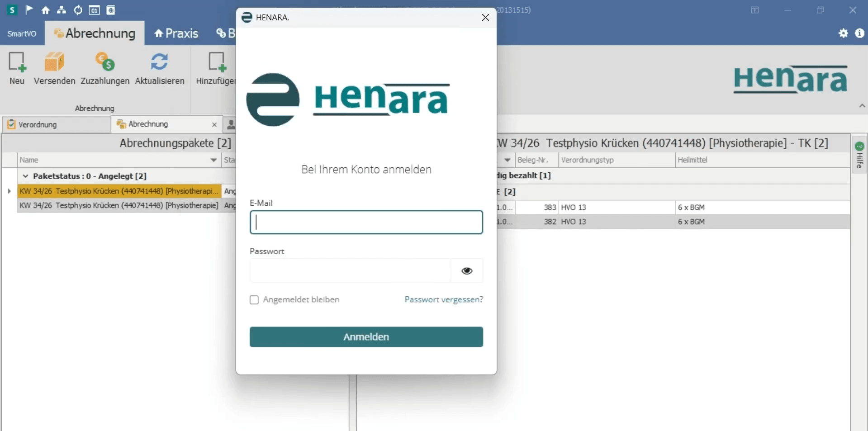Select the second KW 34/26 Testphysio row
Image resolution: width=868 pixels, height=431 pixels.
coord(119,205)
